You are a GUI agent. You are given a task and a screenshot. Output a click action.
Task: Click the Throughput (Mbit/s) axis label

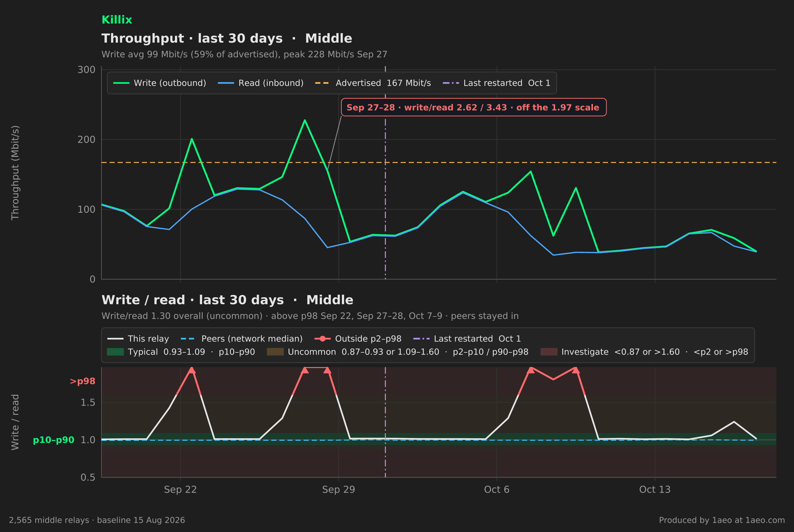(x=15, y=173)
